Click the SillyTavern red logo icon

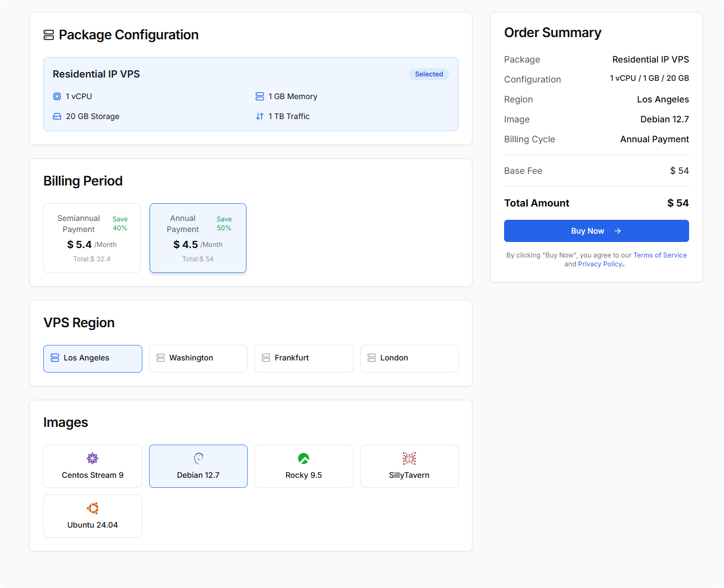tap(409, 458)
